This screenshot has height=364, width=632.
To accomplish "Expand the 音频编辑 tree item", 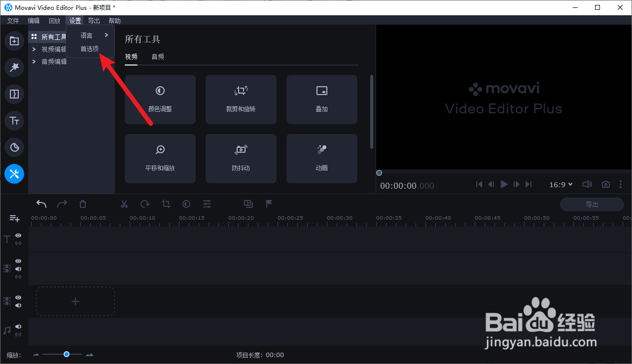I will 34,62.
